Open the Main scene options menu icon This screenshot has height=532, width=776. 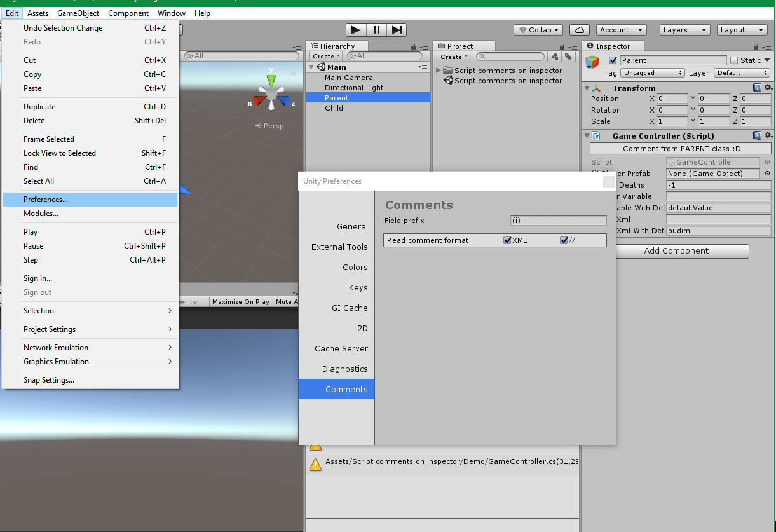click(x=423, y=67)
